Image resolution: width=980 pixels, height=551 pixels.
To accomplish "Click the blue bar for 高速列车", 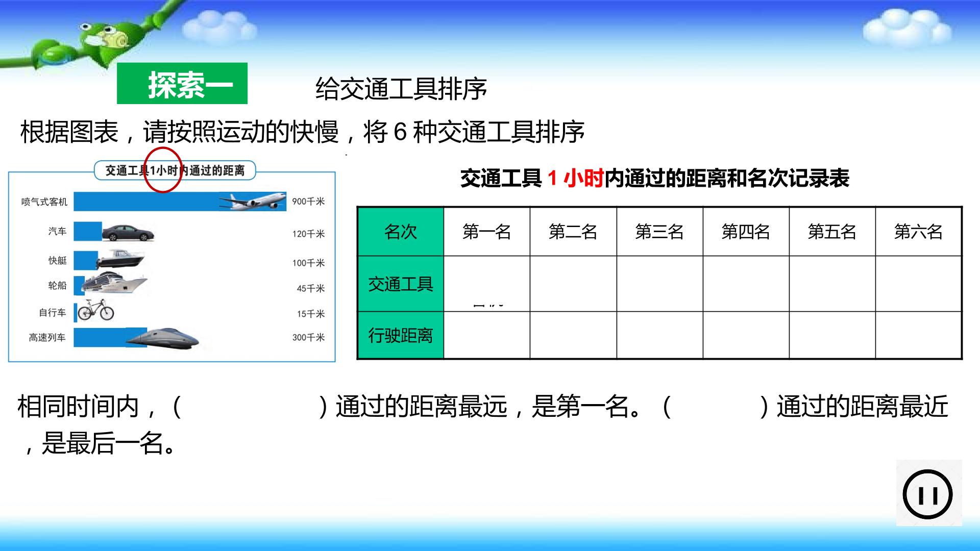I will (x=110, y=338).
